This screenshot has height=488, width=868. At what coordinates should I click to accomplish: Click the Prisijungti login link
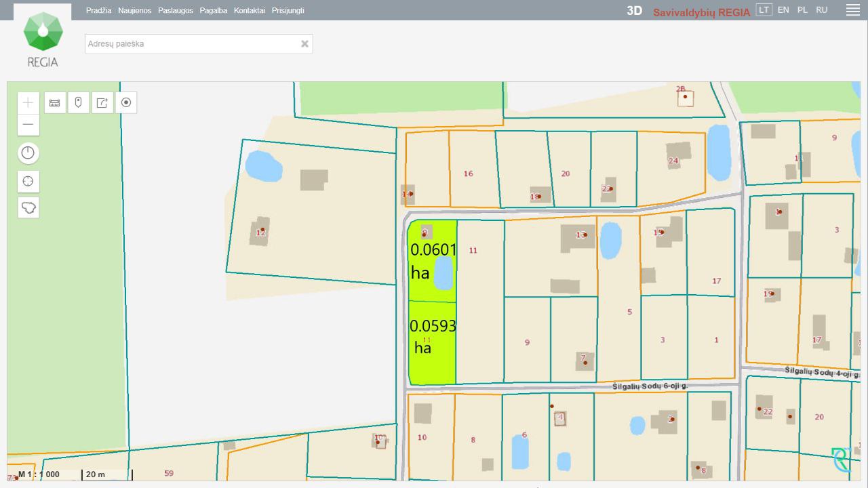point(288,11)
